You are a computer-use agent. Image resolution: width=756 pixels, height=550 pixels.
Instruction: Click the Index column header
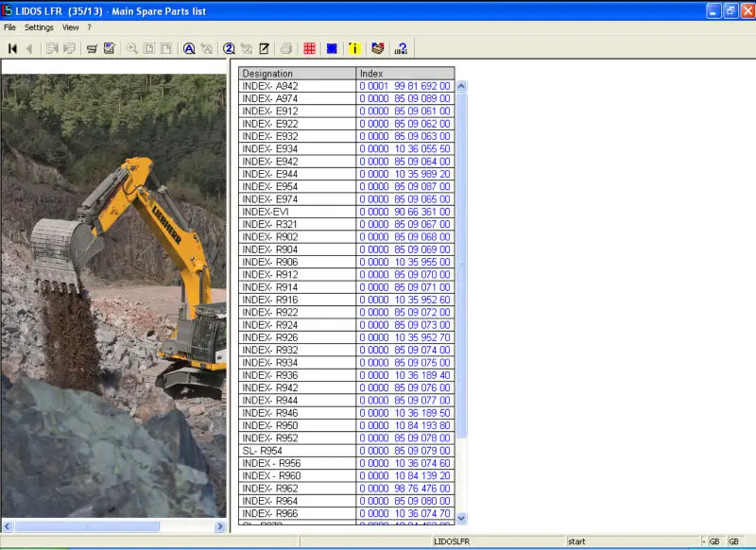405,74
